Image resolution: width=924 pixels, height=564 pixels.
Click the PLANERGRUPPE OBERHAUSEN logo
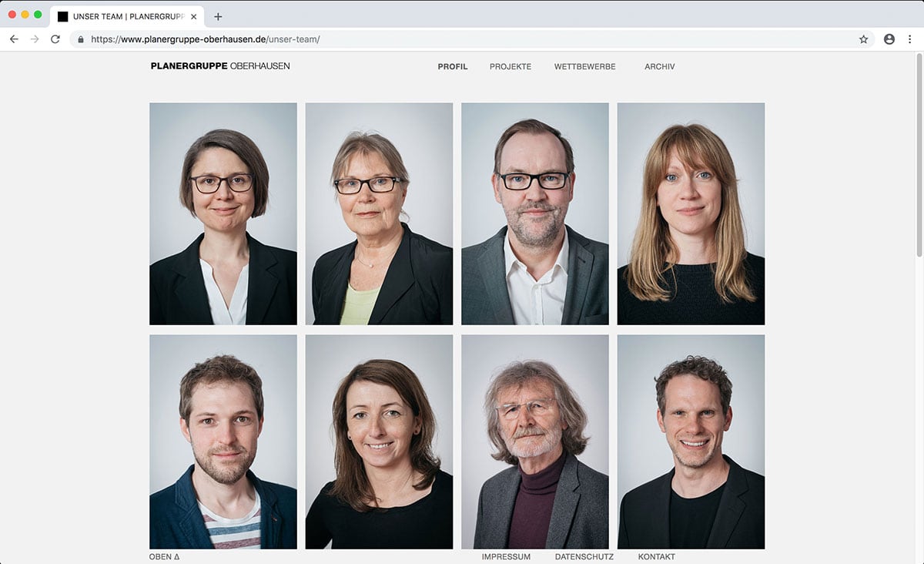(220, 66)
